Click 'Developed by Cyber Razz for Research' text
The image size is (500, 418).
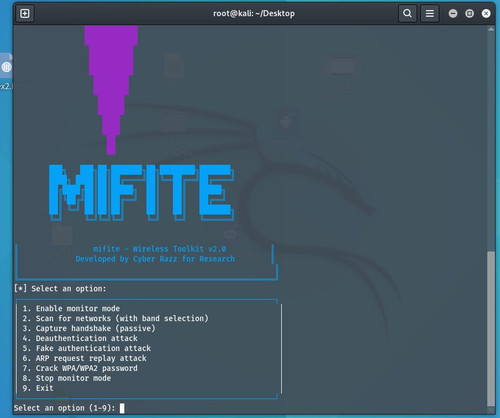pos(155,259)
